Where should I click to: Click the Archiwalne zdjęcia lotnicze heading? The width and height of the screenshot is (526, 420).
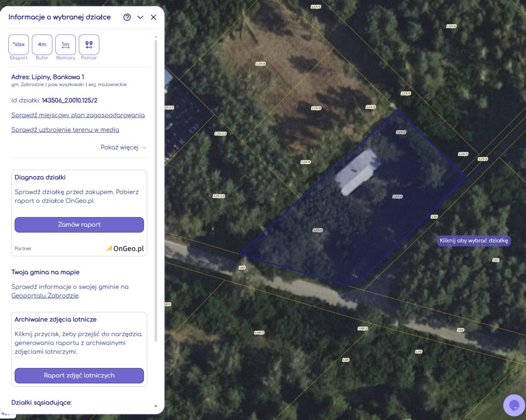coord(56,319)
